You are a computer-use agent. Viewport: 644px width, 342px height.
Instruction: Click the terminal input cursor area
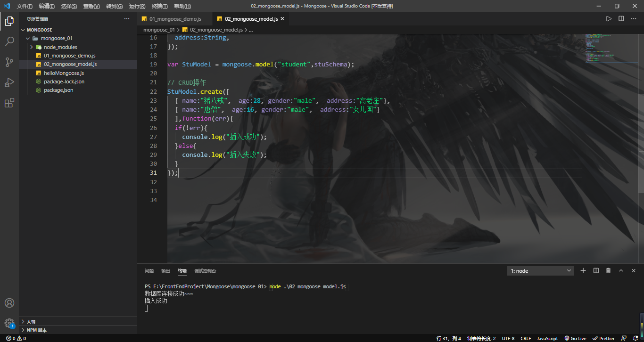146,308
